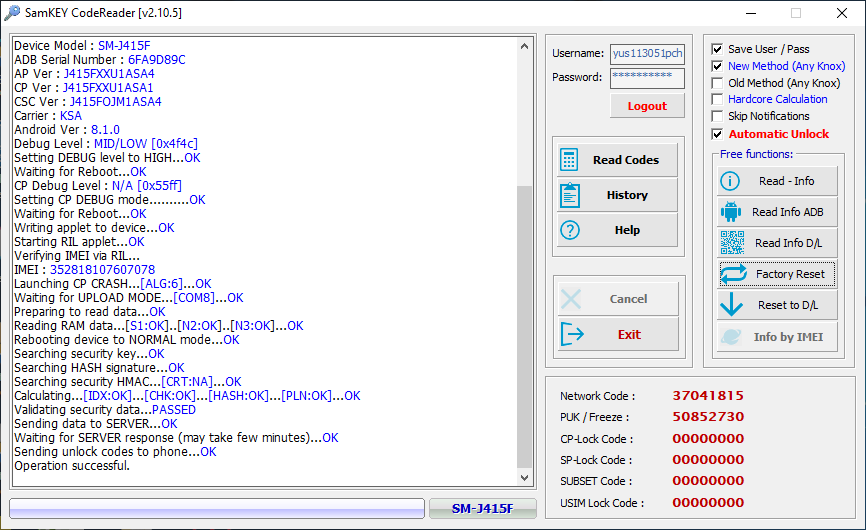The height and width of the screenshot is (530, 866).
Task: Click the SP-Lock Code value
Action: coord(708,460)
